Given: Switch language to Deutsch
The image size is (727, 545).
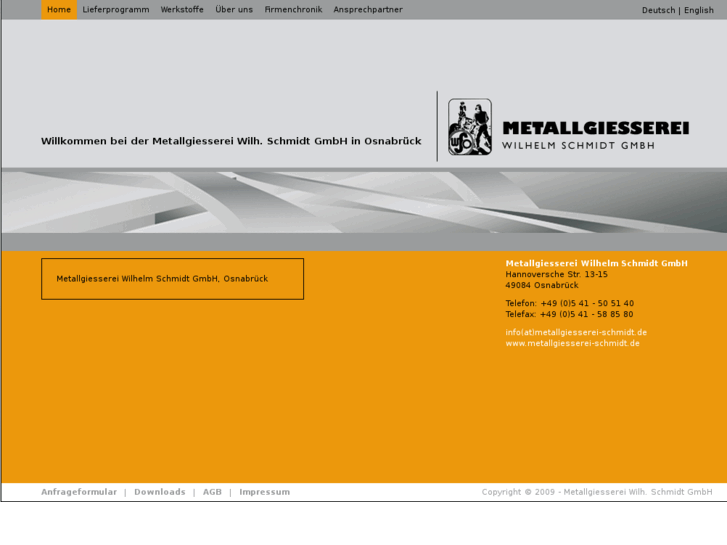Looking at the screenshot, I should click(658, 10).
